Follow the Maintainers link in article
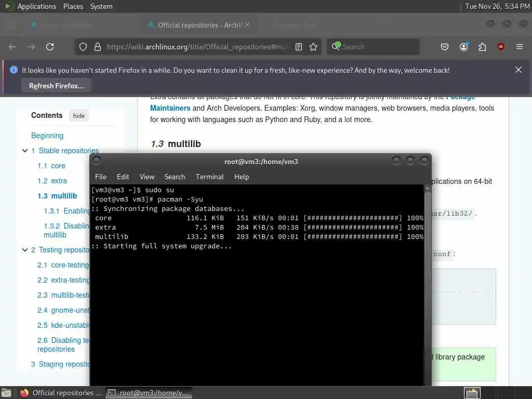 (170, 108)
